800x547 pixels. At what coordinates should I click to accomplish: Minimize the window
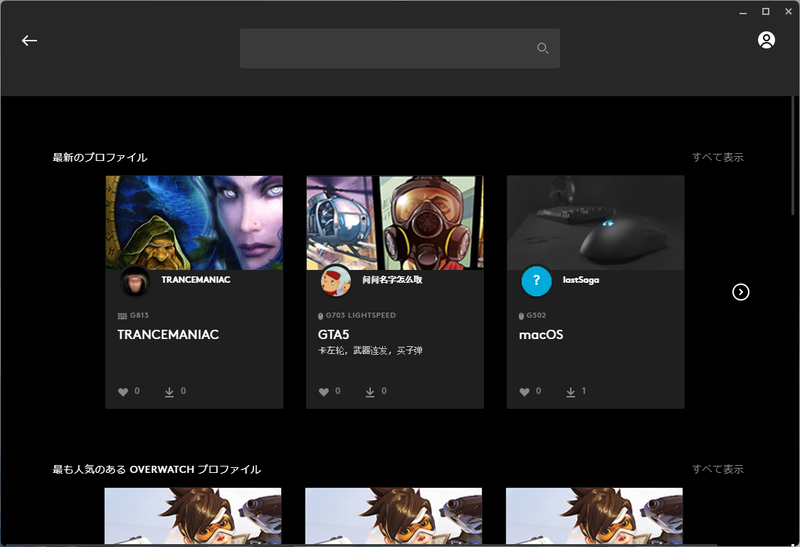coord(743,12)
